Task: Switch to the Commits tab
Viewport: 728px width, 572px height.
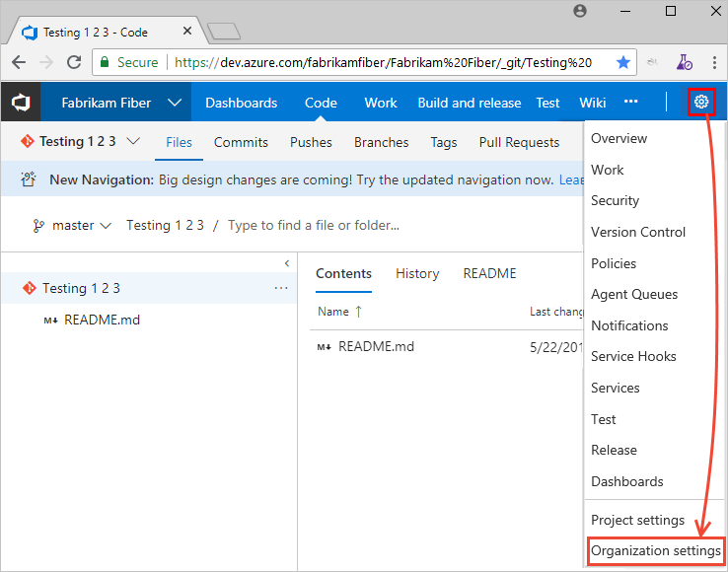Action: tap(241, 142)
